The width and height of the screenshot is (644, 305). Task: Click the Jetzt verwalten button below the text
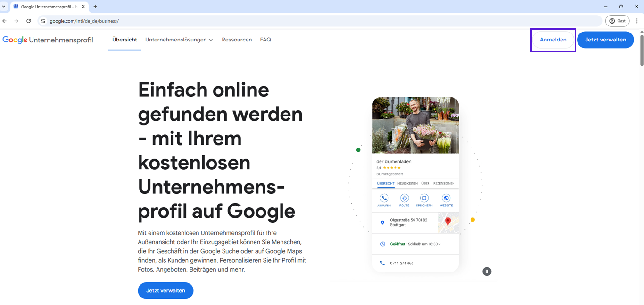click(165, 290)
